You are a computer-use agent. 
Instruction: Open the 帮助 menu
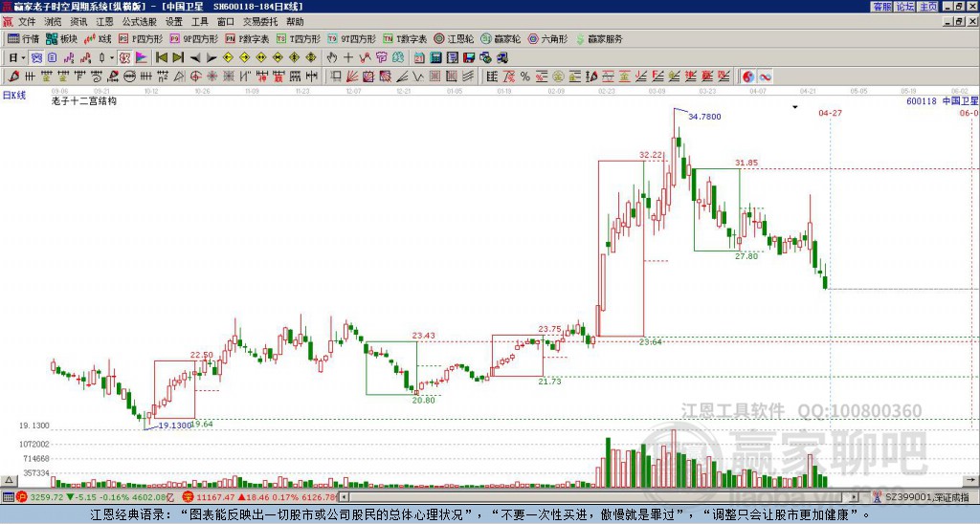point(295,22)
